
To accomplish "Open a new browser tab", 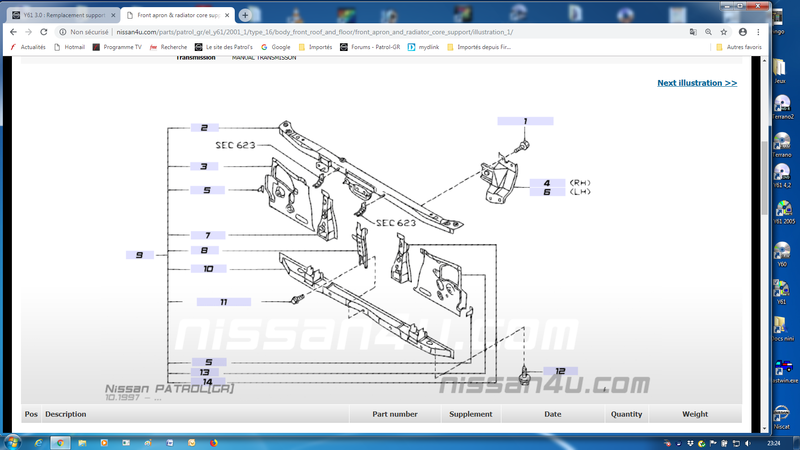I will 245,15.
